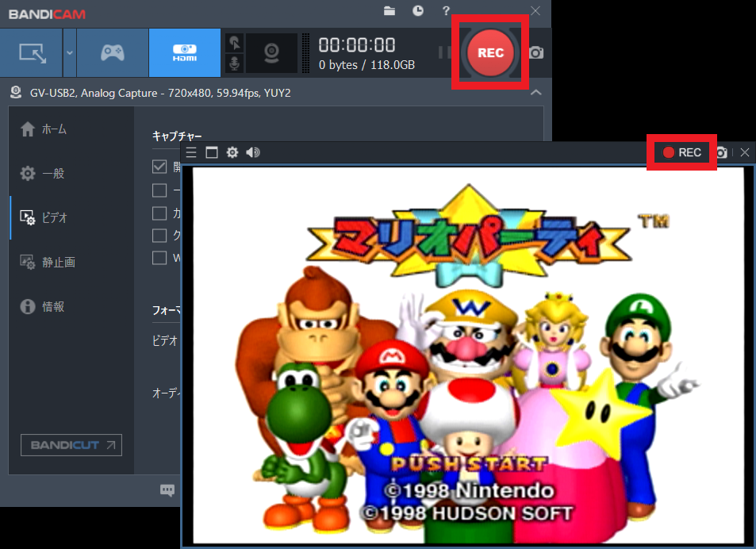Close the device preview window

coord(744,153)
